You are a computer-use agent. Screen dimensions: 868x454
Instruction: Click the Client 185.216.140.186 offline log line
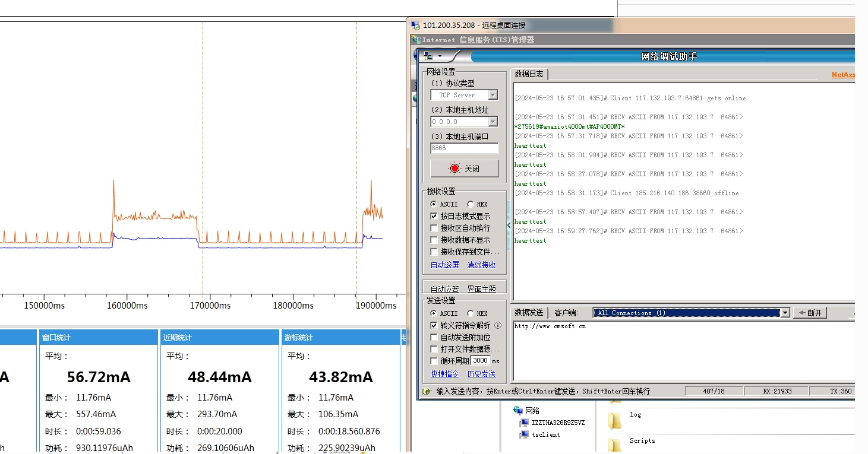[x=627, y=193]
